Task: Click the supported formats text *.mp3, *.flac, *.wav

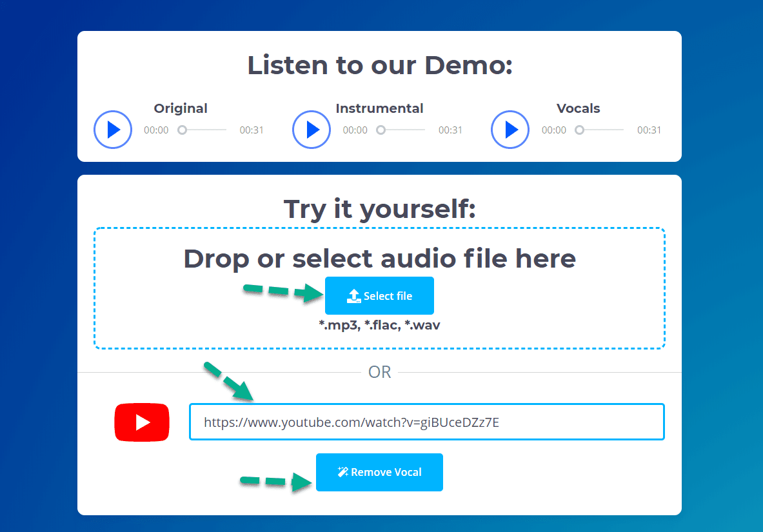Action: pos(379,325)
